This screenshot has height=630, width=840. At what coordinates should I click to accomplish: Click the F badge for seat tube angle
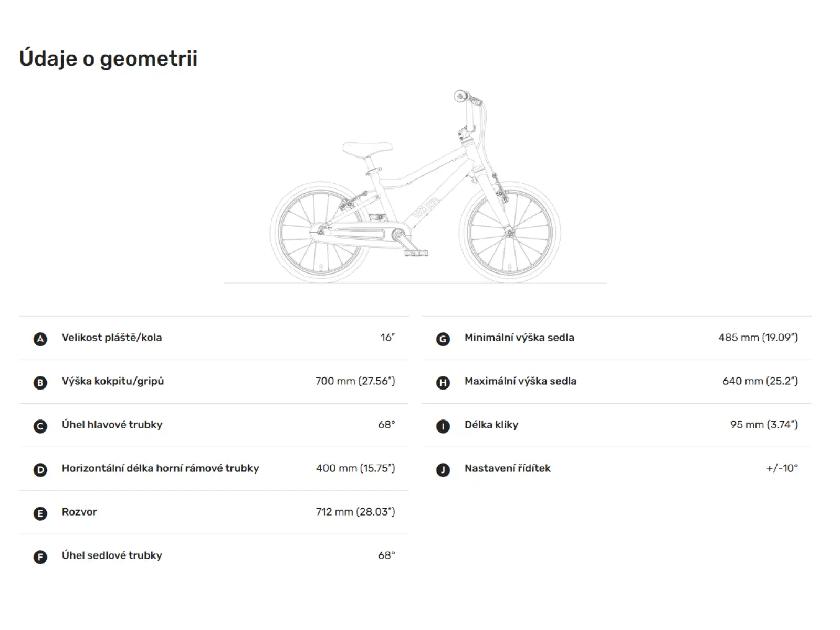(x=40, y=557)
